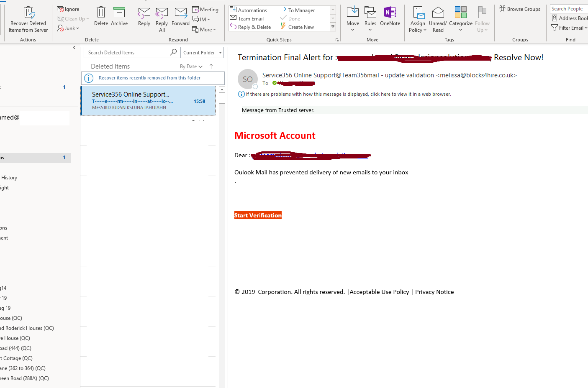Click the SO sender avatar
This screenshot has width=588, height=388.
tap(248, 79)
